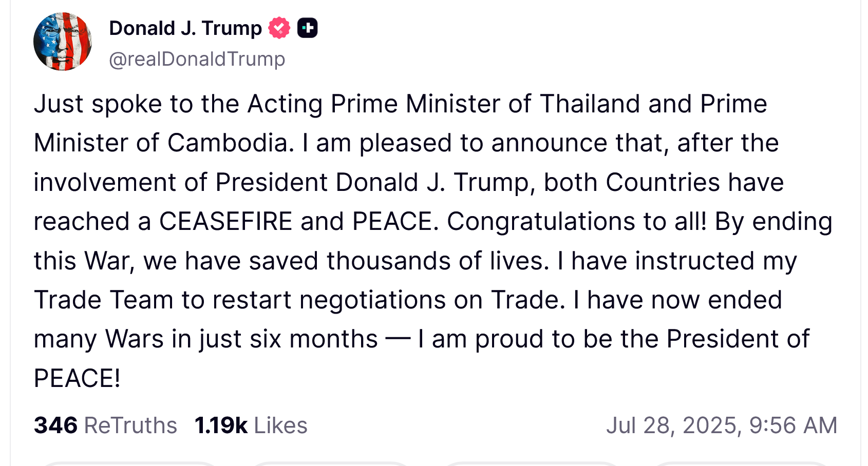This screenshot has width=868, height=466.
Task: Show the 1.19k Likes list
Action: tap(251, 425)
